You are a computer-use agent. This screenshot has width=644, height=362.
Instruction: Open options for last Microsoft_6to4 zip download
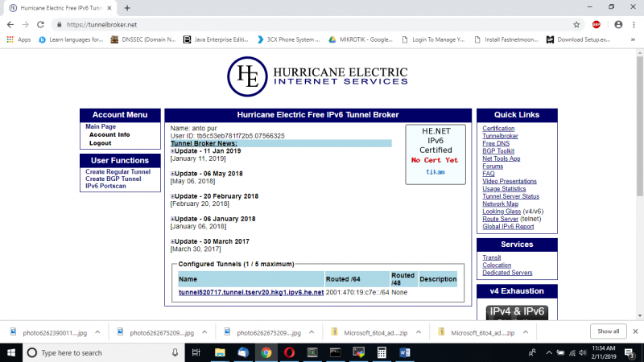click(526, 332)
